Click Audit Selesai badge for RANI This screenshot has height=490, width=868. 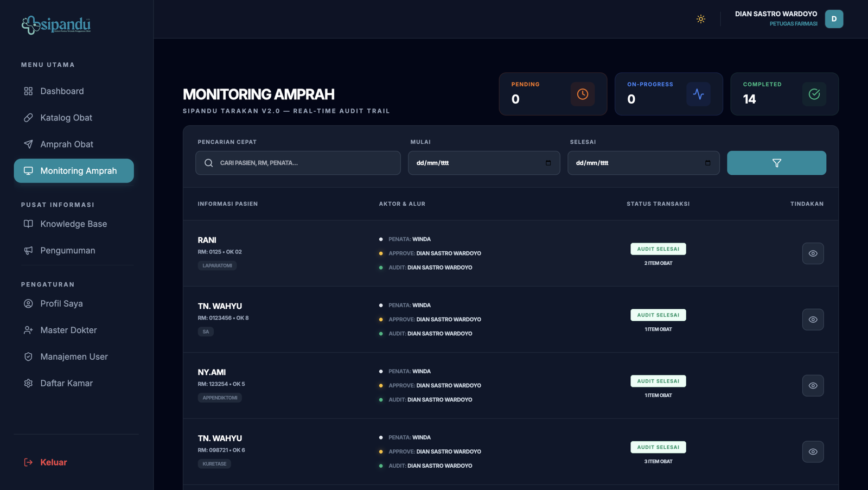(x=658, y=249)
